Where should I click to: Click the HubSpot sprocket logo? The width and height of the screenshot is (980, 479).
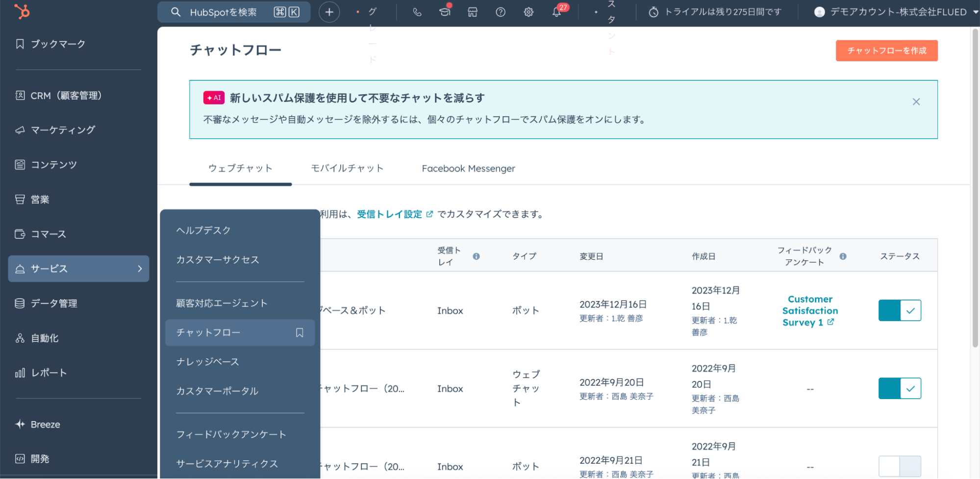tap(22, 11)
